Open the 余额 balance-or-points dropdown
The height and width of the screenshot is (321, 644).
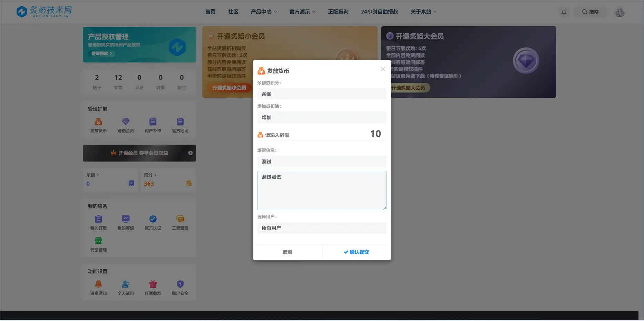click(x=321, y=94)
